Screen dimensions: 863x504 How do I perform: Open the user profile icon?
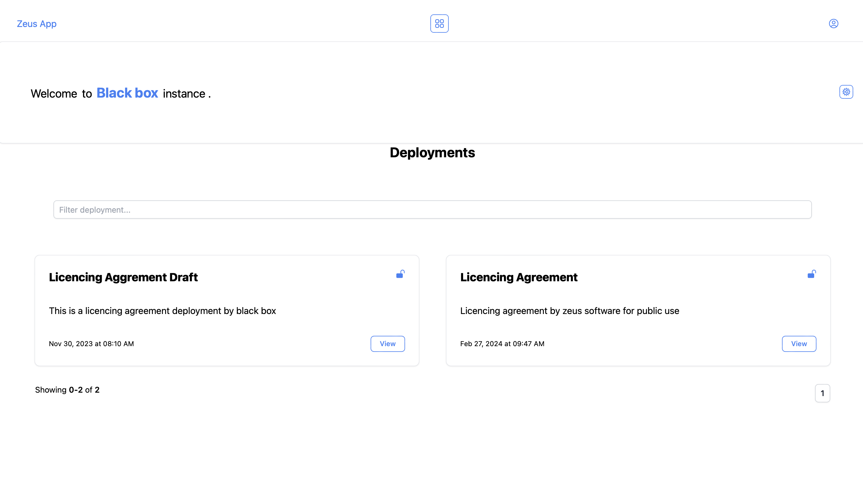[x=833, y=24]
